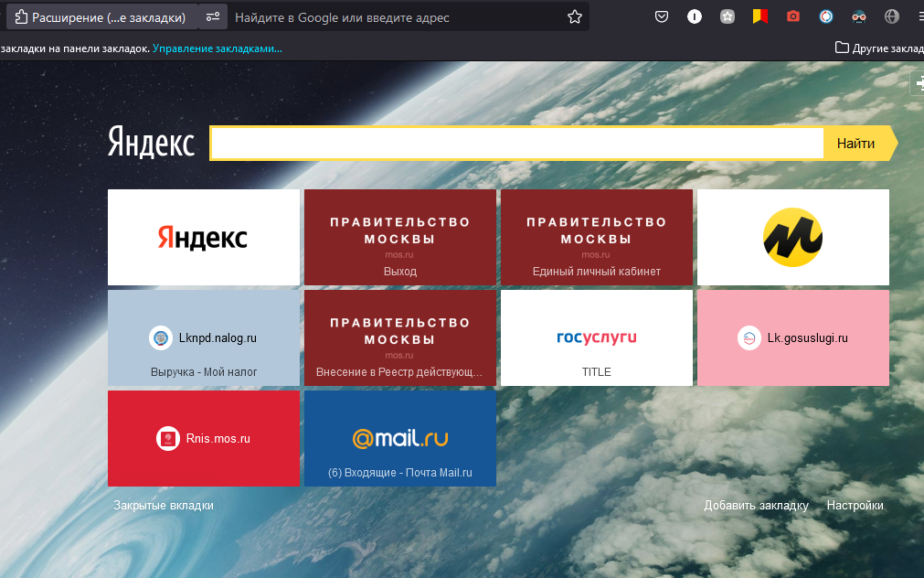Open the Яндекс Маркет yellow logo tile
Viewport: 924px width, 578px height.
[x=793, y=237]
